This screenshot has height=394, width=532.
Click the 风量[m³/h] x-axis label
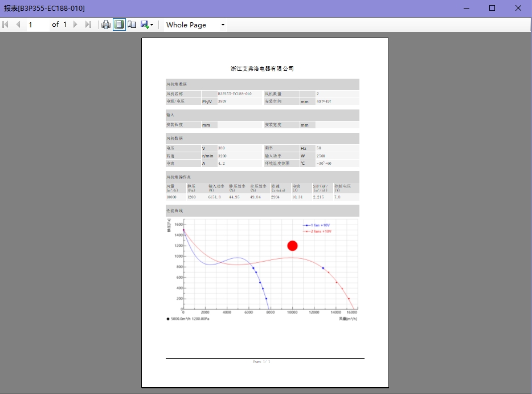[348, 319]
